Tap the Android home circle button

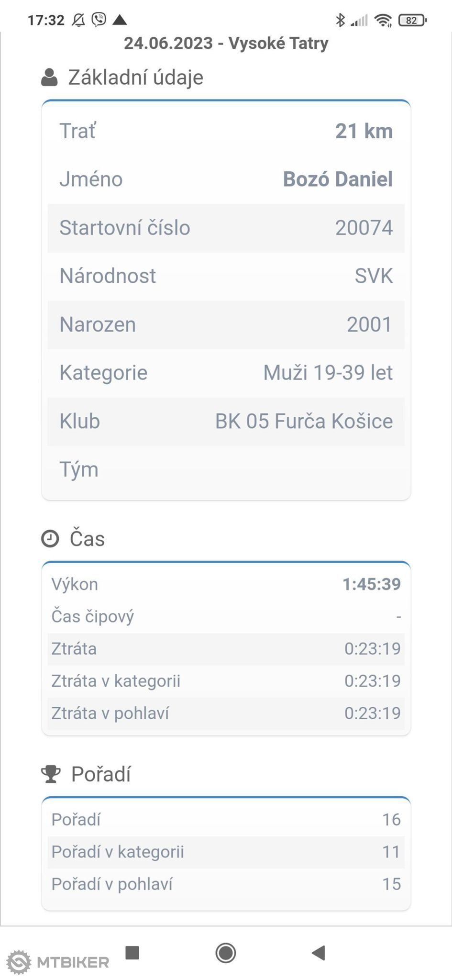(x=226, y=953)
